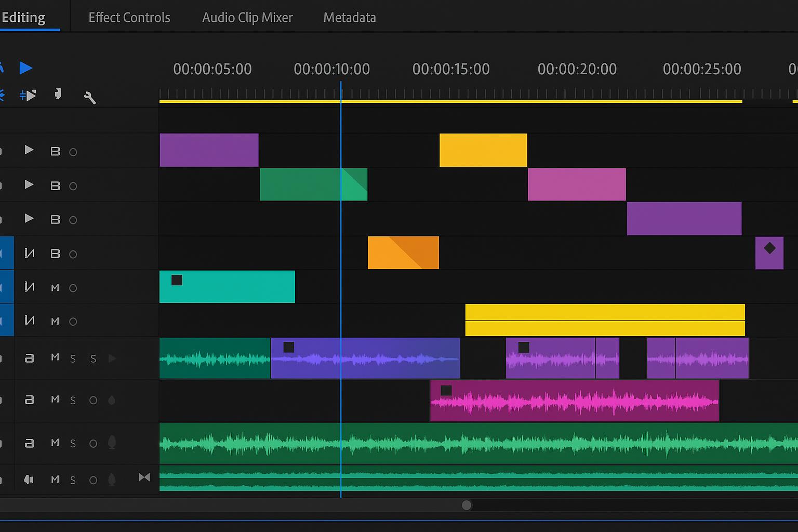The height and width of the screenshot is (532, 798).
Task: Click the diamond keyframe on the far-right purple clip
Action: pyautogui.click(x=769, y=248)
